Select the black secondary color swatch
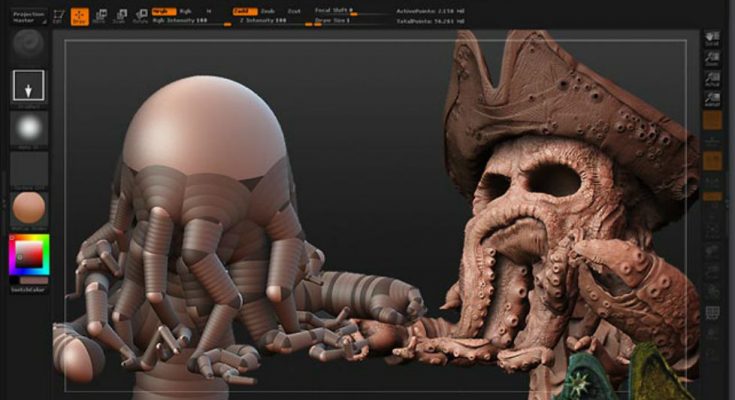This screenshot has width=735, height=400. 14,281
